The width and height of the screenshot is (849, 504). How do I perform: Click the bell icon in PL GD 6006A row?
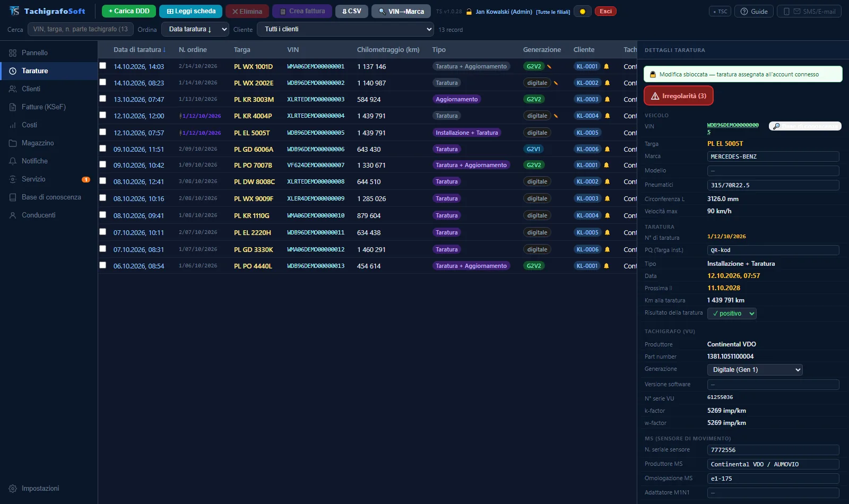[608, 149]
